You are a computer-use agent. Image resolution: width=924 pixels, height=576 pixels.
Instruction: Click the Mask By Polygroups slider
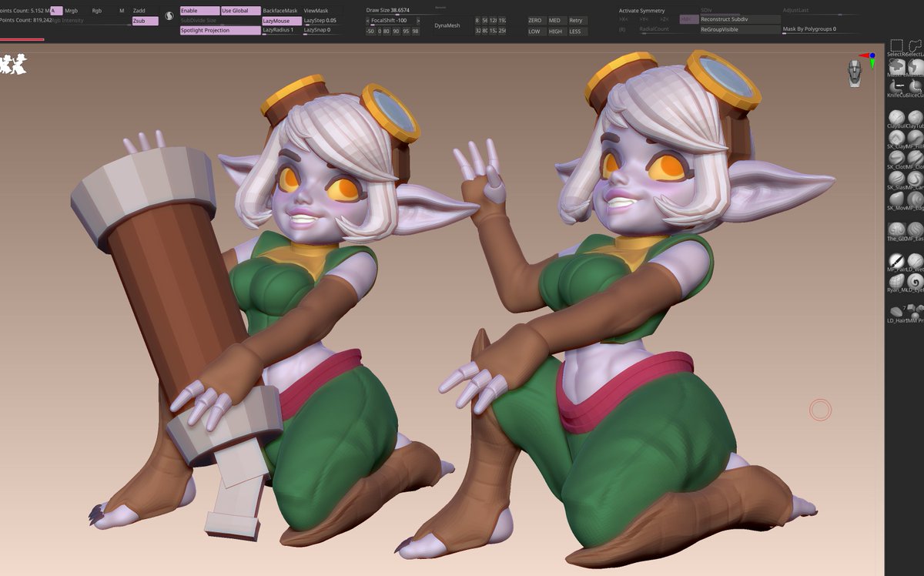pyautogui.click(x=822, y=29)
